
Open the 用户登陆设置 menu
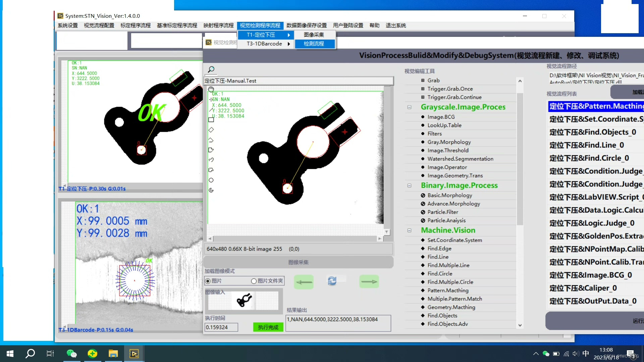click(348, 25)
